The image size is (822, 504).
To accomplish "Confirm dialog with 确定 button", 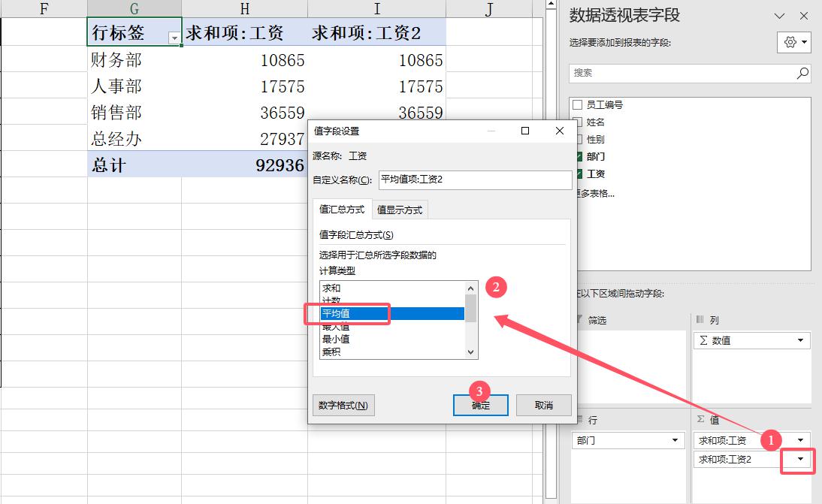I will point(481,405).
